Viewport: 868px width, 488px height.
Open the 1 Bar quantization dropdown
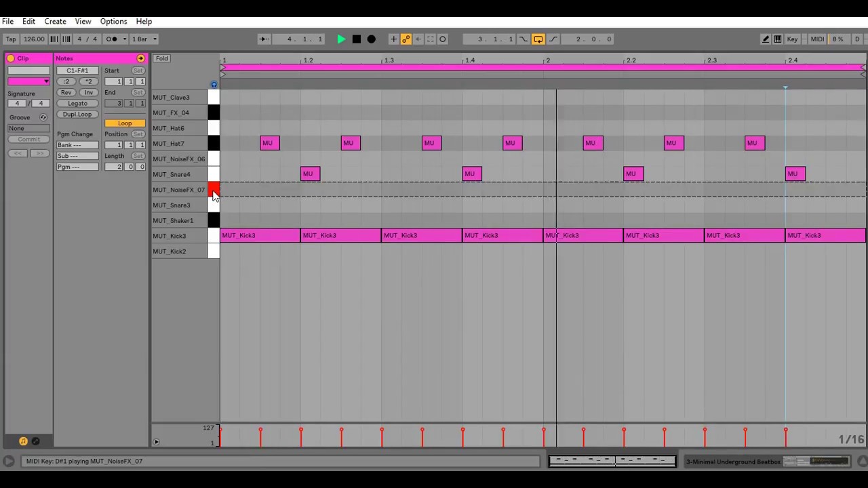point(144,39)
